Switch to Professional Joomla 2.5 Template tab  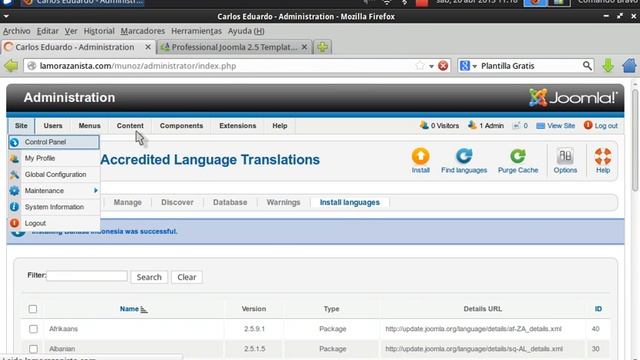click(x=234, y=47)
